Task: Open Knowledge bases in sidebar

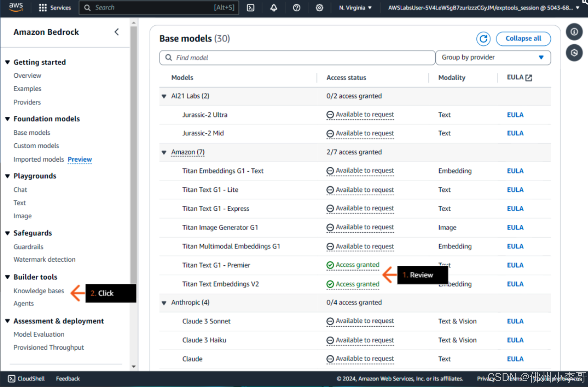Action: [x=39, y=291]
